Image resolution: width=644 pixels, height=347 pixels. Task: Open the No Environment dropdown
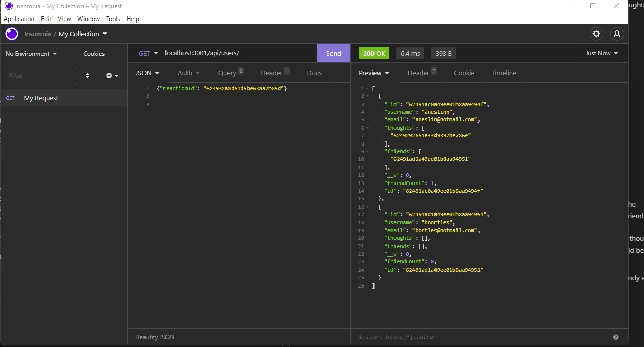(x=31, y=54)
